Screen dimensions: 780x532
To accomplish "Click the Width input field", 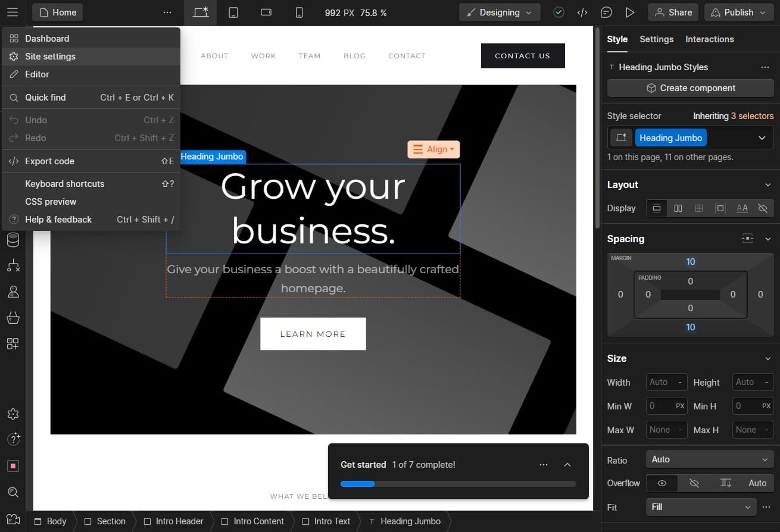I will tap(666, 382).
